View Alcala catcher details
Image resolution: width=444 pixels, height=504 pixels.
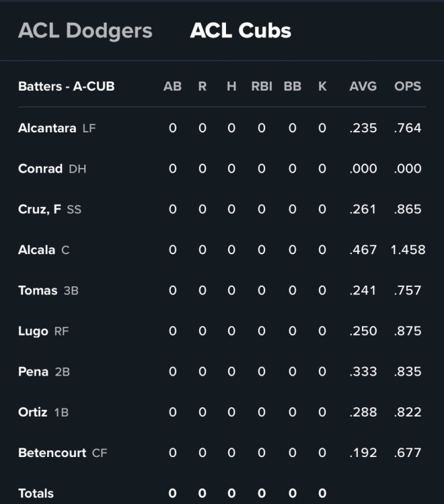coord(37,250)
